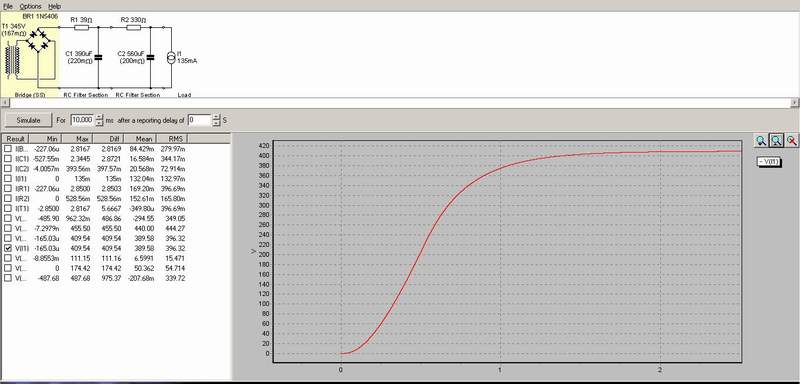The width and height of the screenshot is (800, 384).
Task: Select the BR1 bridge rectifier diode symbol
Action: (x=38, y=40)
